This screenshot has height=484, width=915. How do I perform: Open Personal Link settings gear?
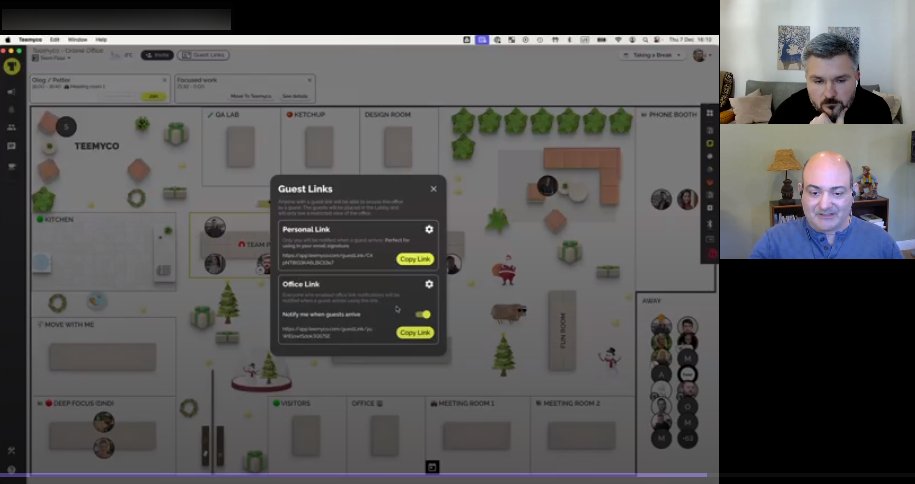429,229
